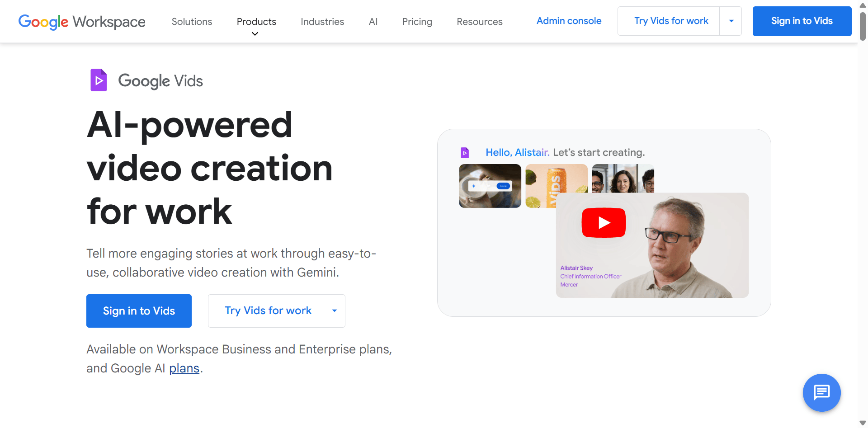Click the Google Workspace logo
868x428 pixels.
[x=82, y=21]
